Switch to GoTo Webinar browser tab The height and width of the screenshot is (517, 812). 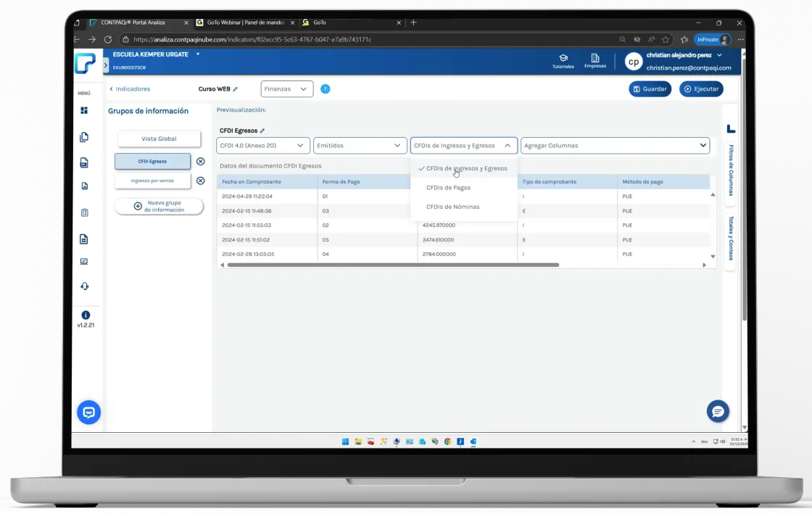point(246,22)
